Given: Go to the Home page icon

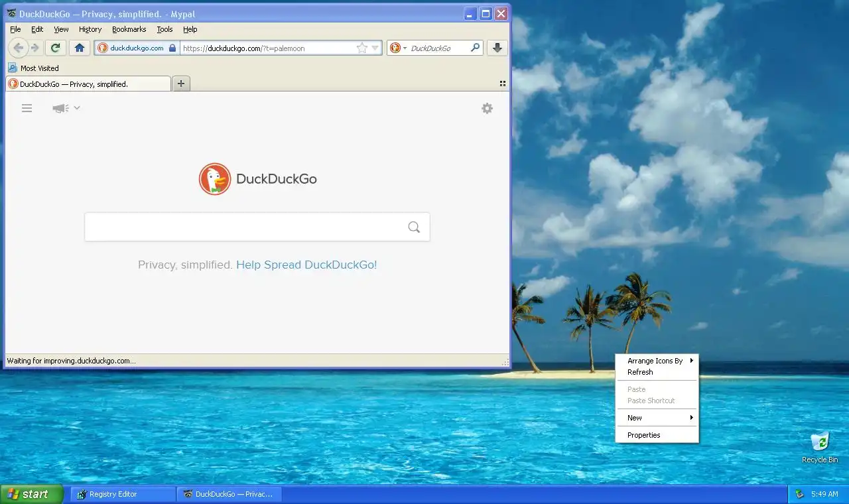Looking at the screenshot, I should click(80, 48).
